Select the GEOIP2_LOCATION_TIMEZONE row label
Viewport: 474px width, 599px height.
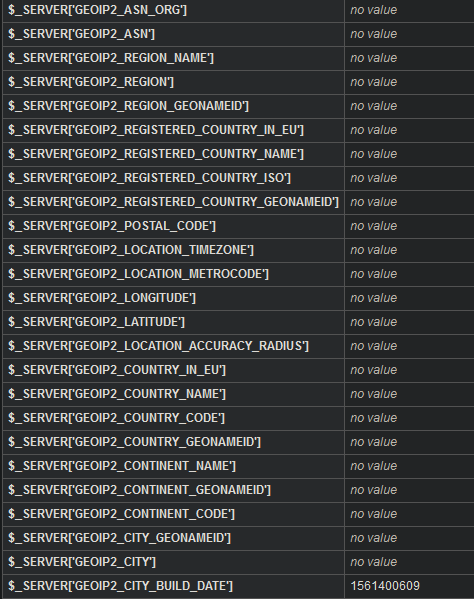click(x=131, y=250)
